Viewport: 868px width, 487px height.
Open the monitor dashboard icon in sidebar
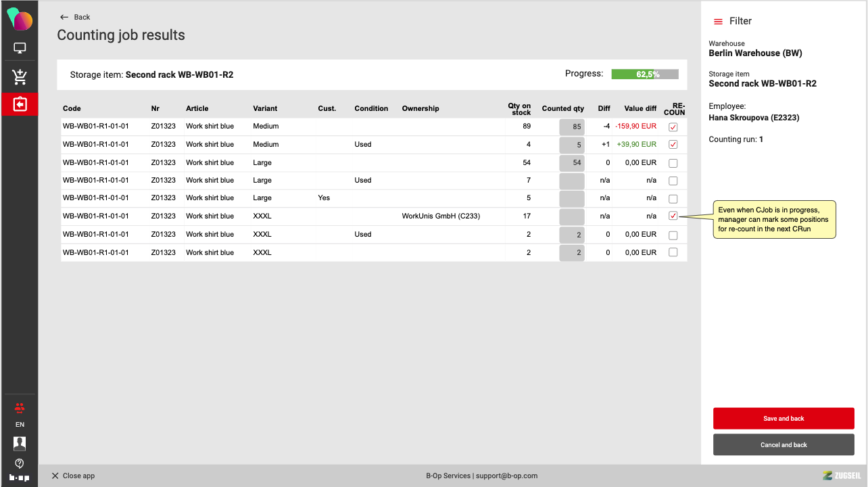[20, 49]
